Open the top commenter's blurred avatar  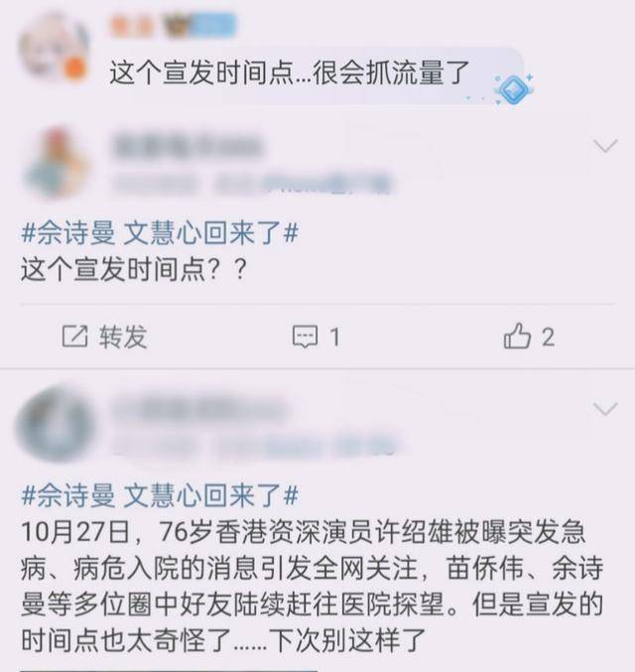[54, 48]
